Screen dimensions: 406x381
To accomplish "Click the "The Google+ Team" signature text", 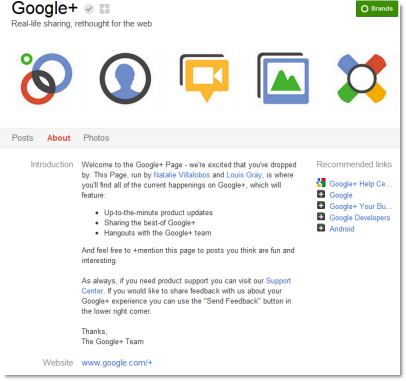I will tap(112, 342).
